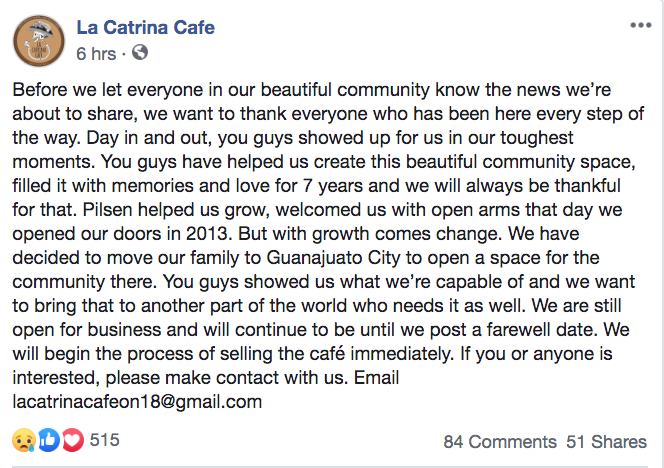Show the public audience globe icon info

coord(140,53)
